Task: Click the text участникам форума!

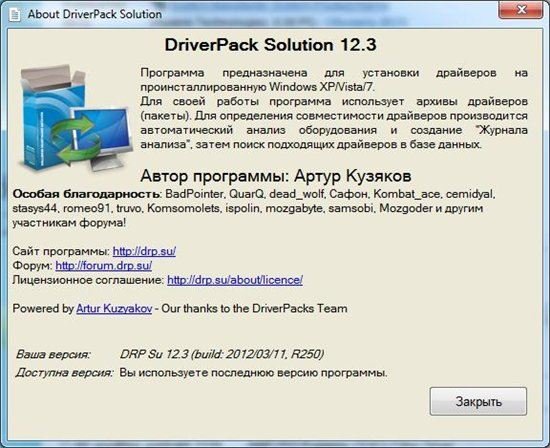Action: tap(69, 223)
